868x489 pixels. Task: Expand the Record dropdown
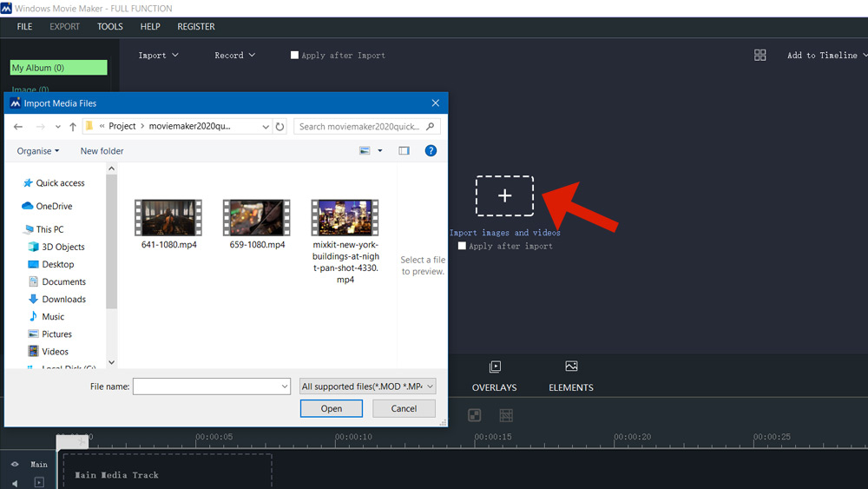click(234, 56)
